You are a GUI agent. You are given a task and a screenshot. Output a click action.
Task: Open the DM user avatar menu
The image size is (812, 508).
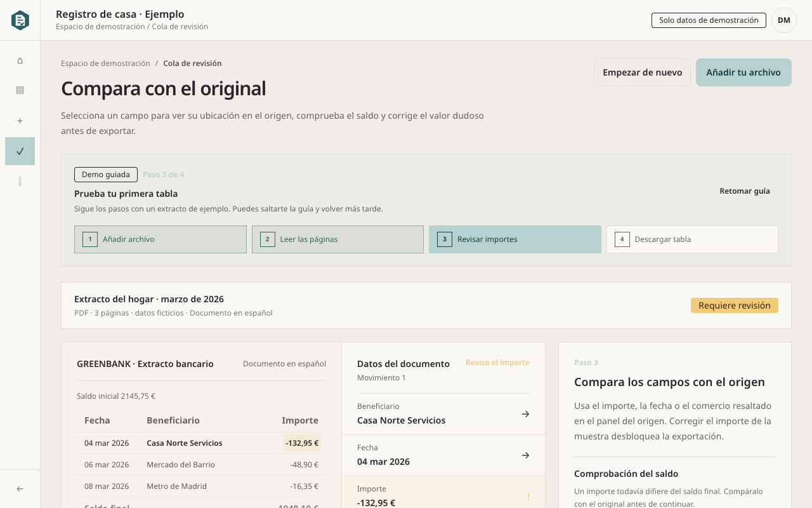coord(784,20)
